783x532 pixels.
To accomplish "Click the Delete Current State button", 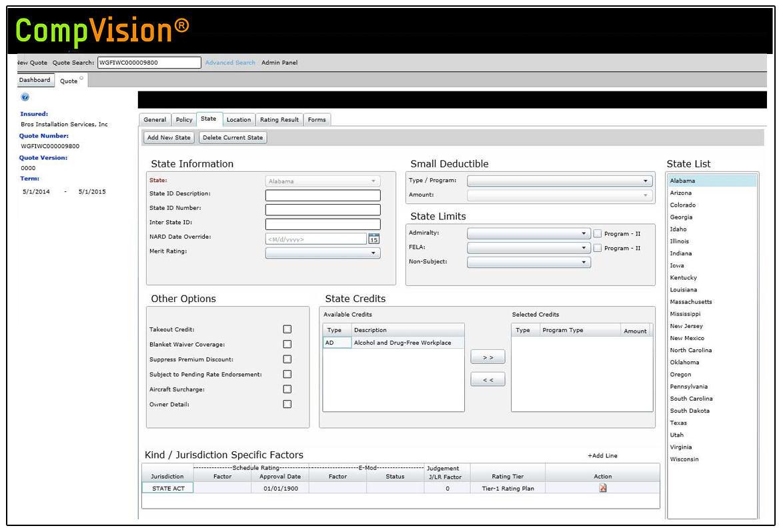I will coord(233,138).
